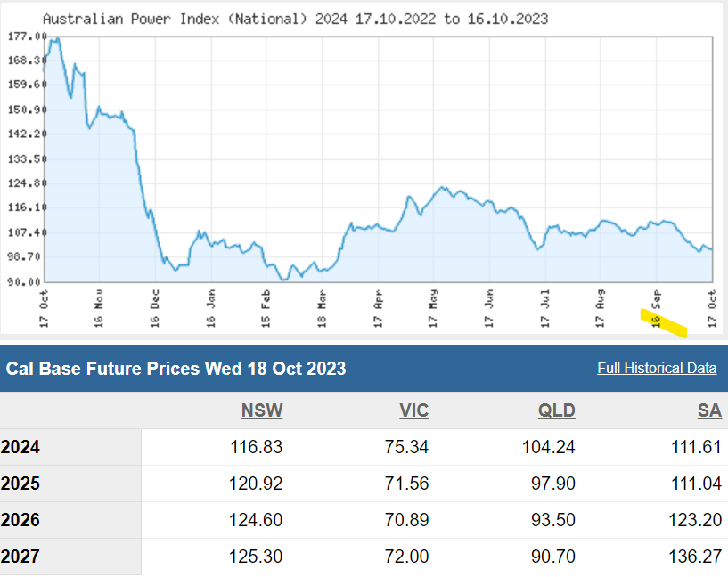
Task: Click the Australian Power Index chart title
Action: (295, 19)
